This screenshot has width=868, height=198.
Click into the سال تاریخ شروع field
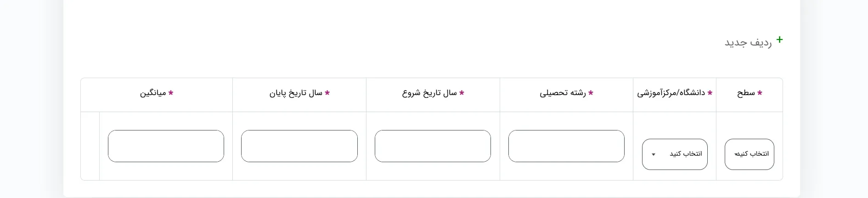(x=433, y=146)
